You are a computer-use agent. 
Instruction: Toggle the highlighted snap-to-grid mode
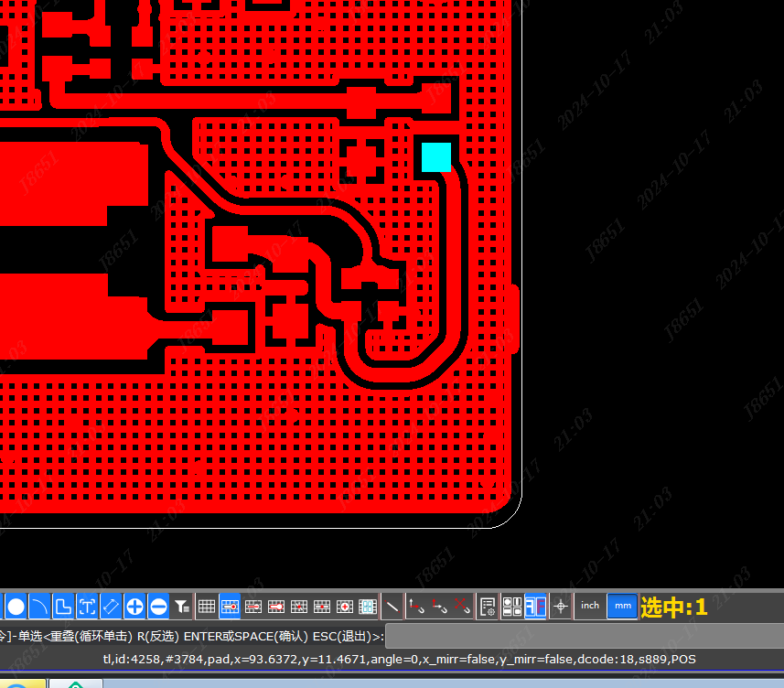point(230,606)
